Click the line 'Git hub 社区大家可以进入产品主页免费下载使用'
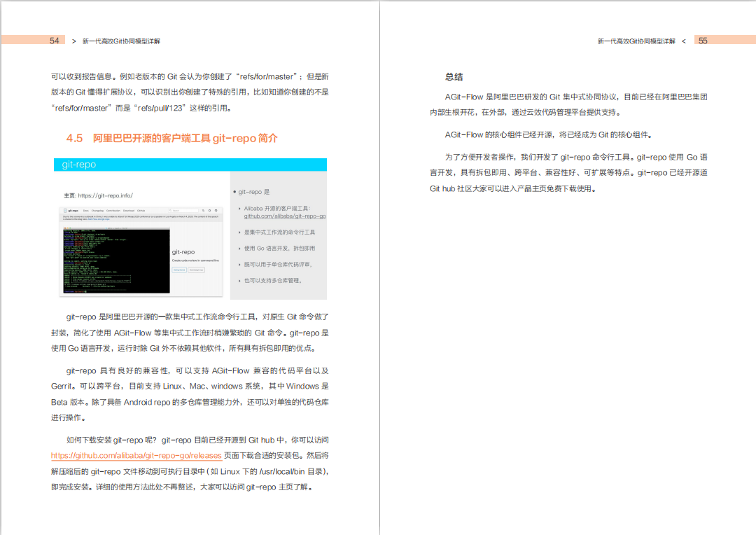 (514, 188)
